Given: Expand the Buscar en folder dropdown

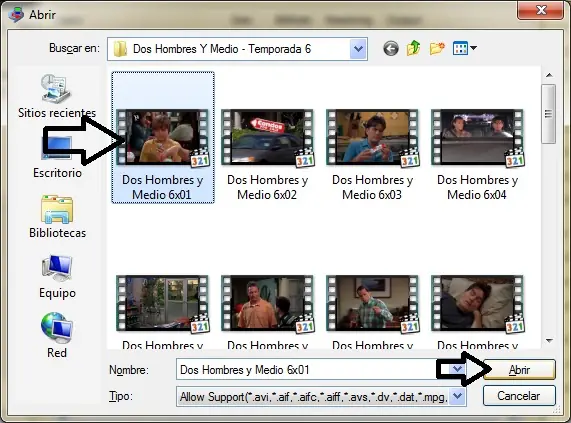Looking at the screenshot, I should point(358,49).
